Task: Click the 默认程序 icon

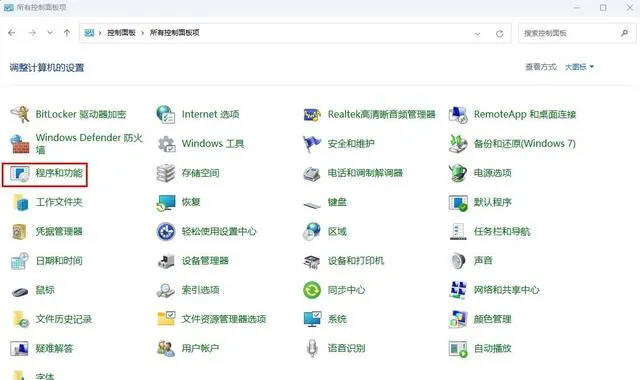Action: [x=458, y=203]
